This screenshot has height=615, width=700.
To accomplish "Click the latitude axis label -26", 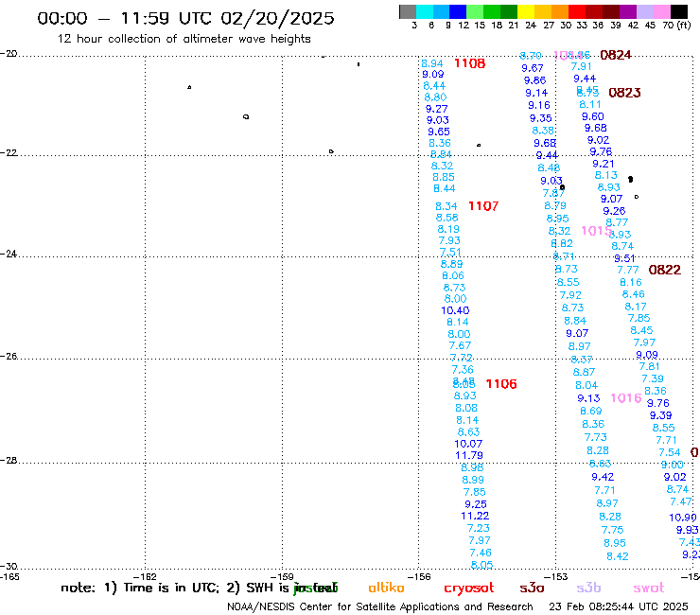I will 9,356.
